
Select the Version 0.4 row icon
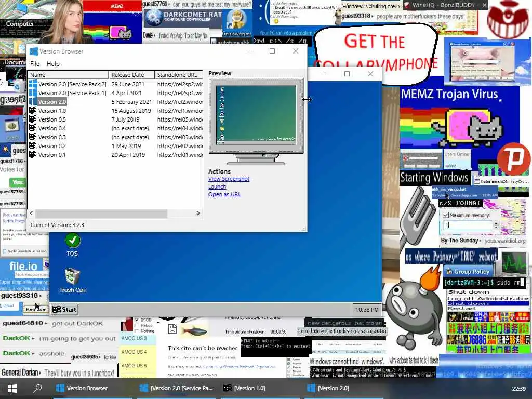[x=33, y=128]
